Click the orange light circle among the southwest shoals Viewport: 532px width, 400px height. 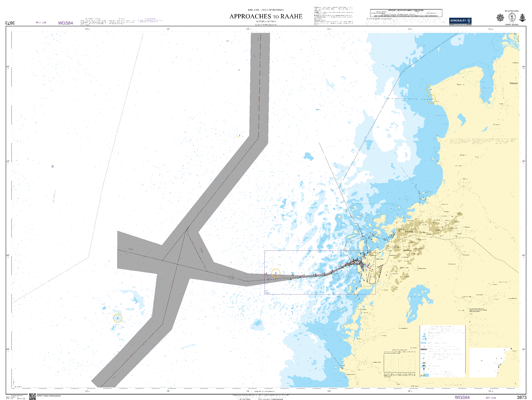click(x=118, y=318)
